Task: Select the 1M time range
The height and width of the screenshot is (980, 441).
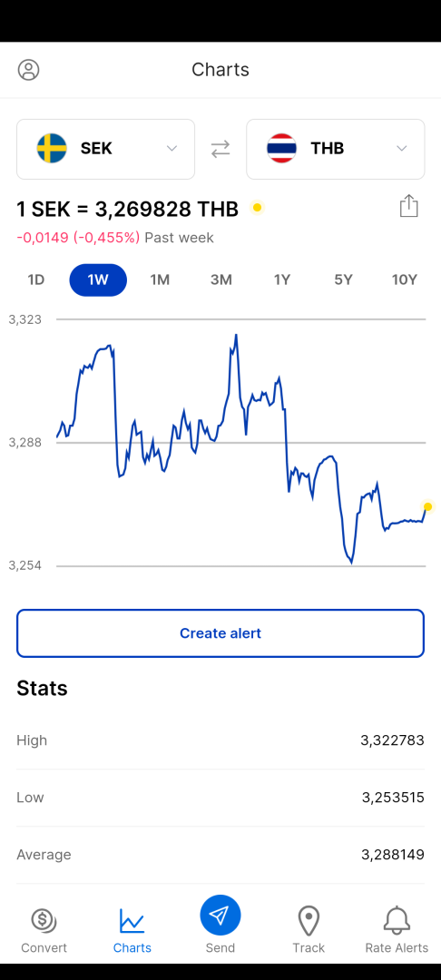Action: [x=160, y=280]
